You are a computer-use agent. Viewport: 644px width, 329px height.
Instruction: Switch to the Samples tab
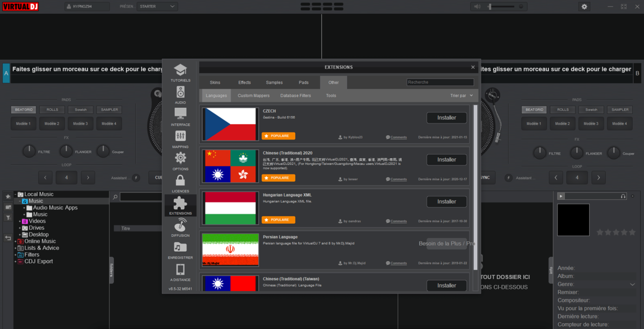click(274, 82)
